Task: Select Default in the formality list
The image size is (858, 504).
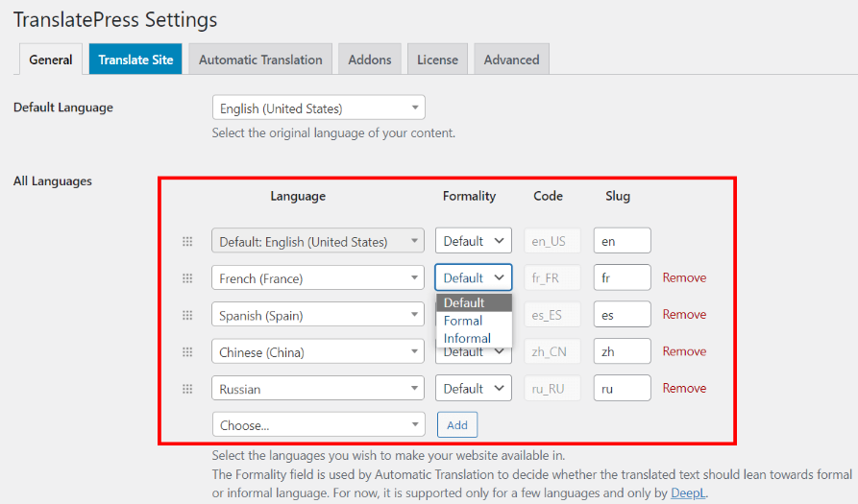Action: [474, 302]
